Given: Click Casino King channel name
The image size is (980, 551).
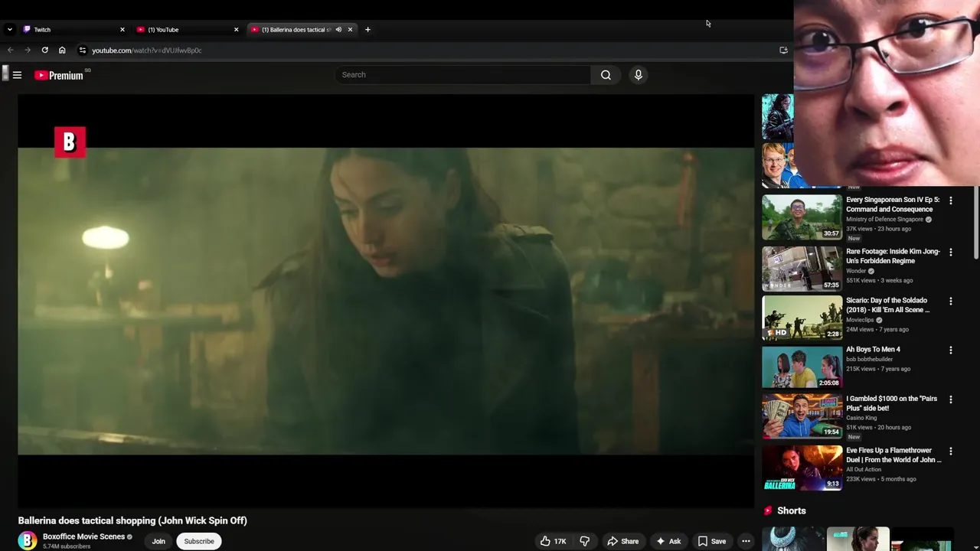Looking at the screenshot, I should coord(861,418).
